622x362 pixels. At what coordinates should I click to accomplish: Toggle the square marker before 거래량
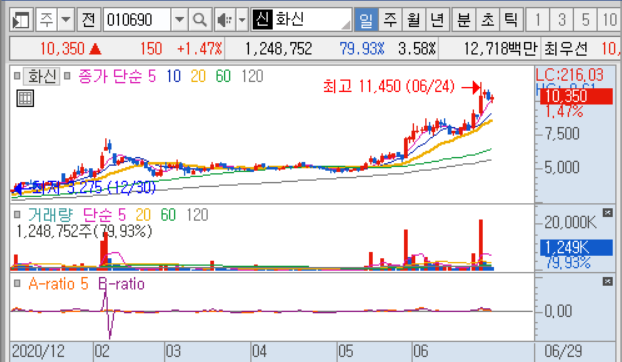pyautogui.click(x=17, y=215)
